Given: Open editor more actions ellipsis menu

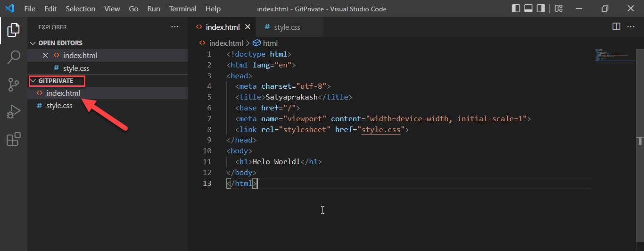Looking at the screenshot, I should [631, 27].
